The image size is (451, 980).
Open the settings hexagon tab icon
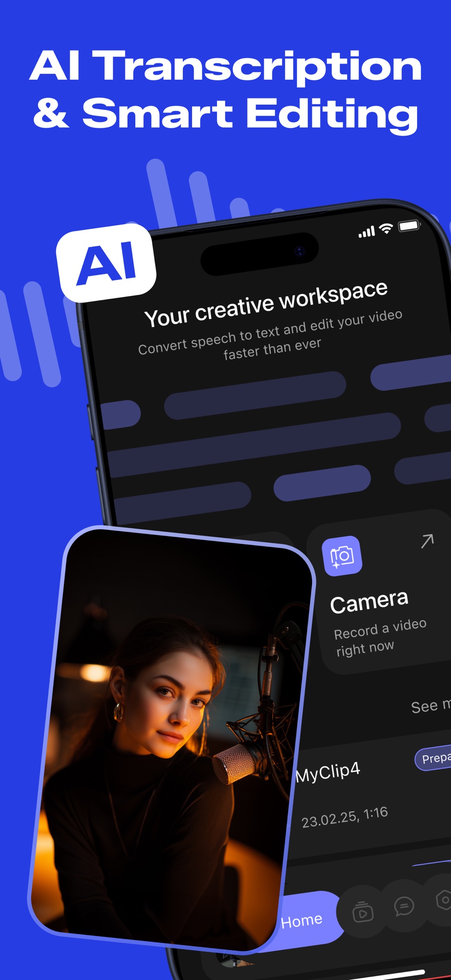click(x=443, y=900)
